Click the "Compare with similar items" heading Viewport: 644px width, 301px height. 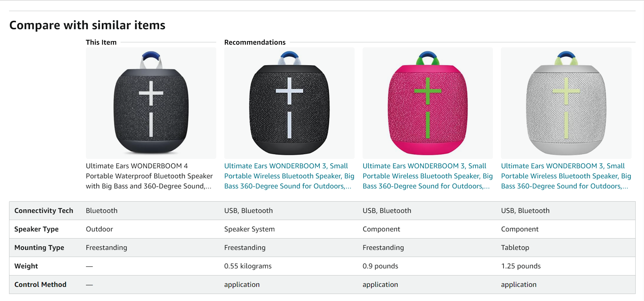click(x=87, y=25)
